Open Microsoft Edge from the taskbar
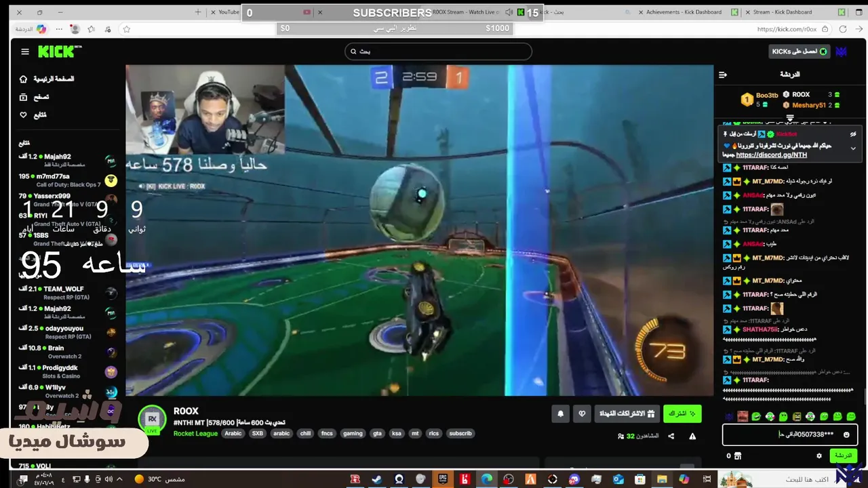This screenshot has width=868, height=488. click(487, 479)
